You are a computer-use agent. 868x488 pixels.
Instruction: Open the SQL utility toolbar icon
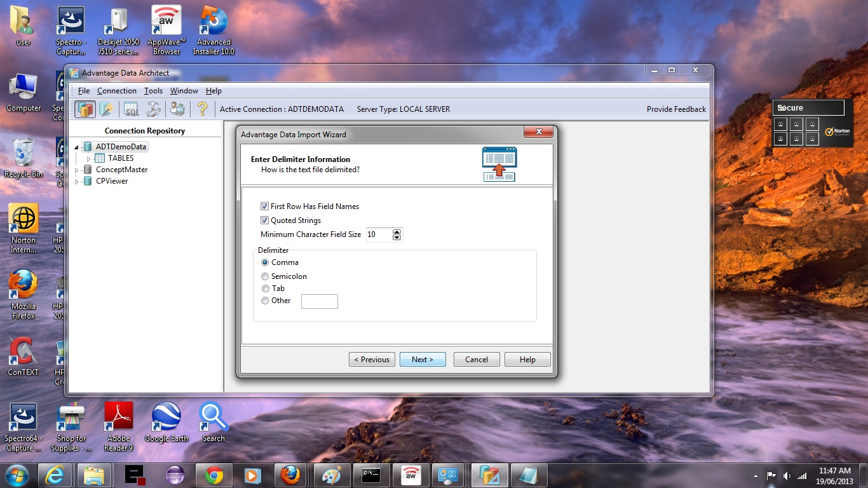tap(132, 109)
